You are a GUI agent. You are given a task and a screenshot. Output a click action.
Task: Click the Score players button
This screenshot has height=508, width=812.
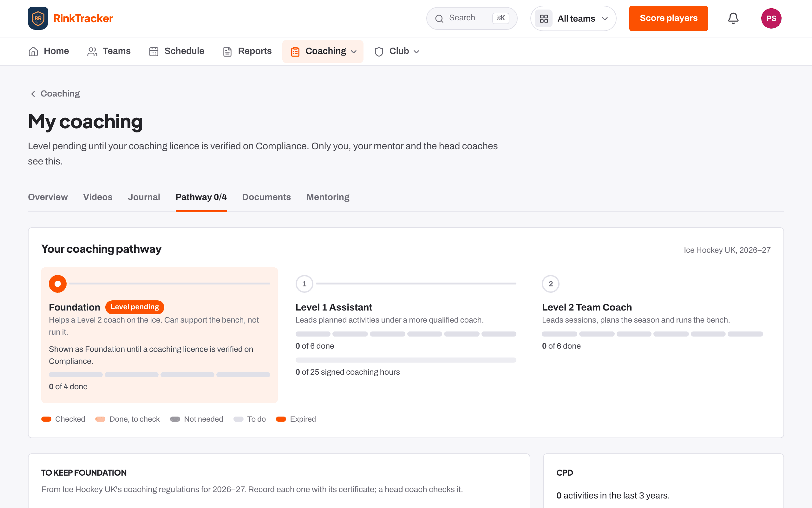click(x=668, y=18)
